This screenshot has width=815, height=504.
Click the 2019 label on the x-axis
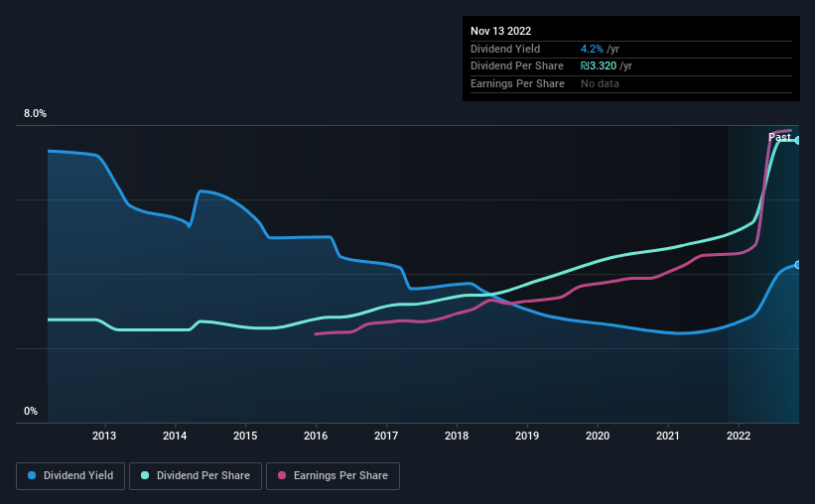pyautogui.click(x=527, y=435)
